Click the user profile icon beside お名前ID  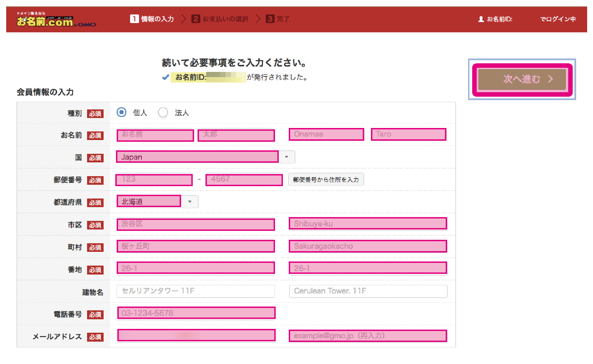tap(481, 19)
